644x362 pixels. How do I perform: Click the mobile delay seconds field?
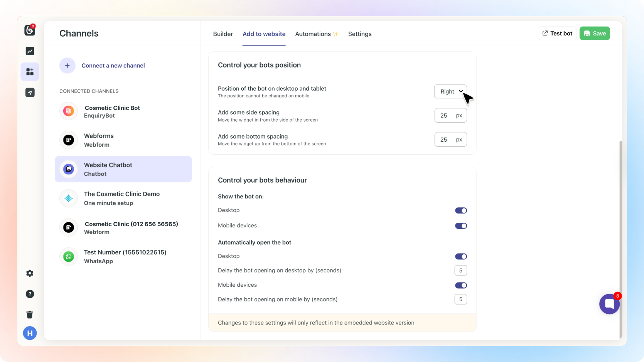coord(461,299)
